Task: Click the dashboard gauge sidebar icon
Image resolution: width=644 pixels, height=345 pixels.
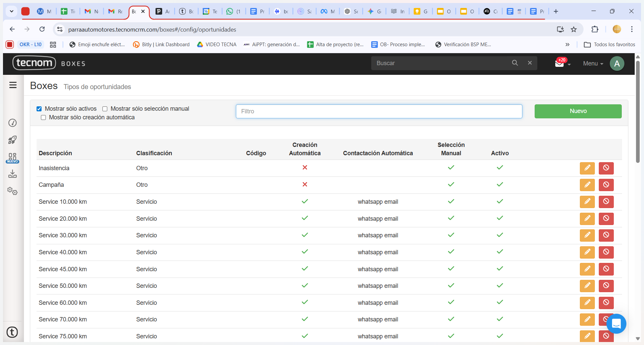Action: point(13,123)
